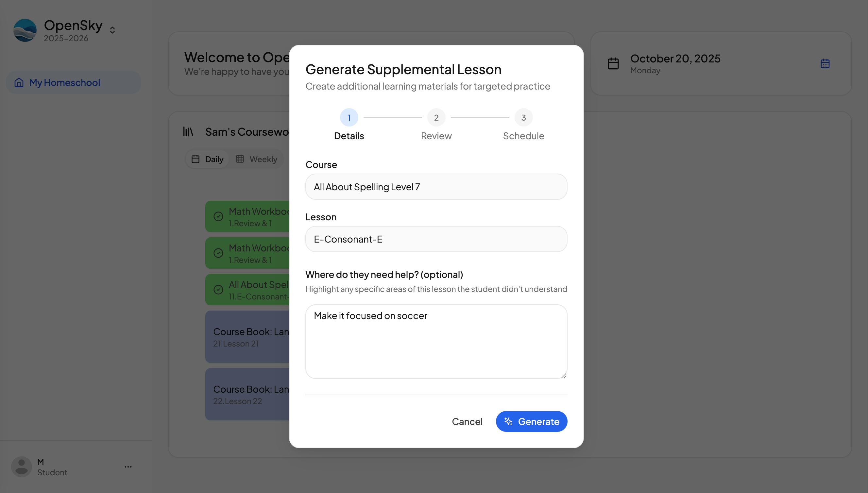868x493 pixels.
Task: Expand the OpenSky school year switcher
Action: click(112, 30)
